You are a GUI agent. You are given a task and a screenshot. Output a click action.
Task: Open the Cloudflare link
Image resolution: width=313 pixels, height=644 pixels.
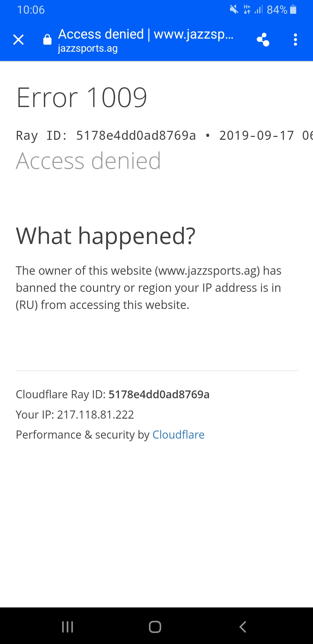(178, 435)
